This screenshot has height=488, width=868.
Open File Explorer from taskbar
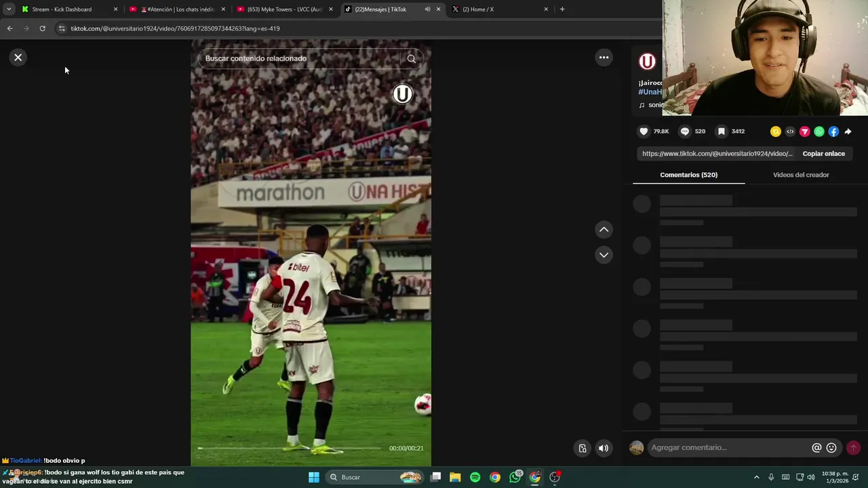click(455, 477)
